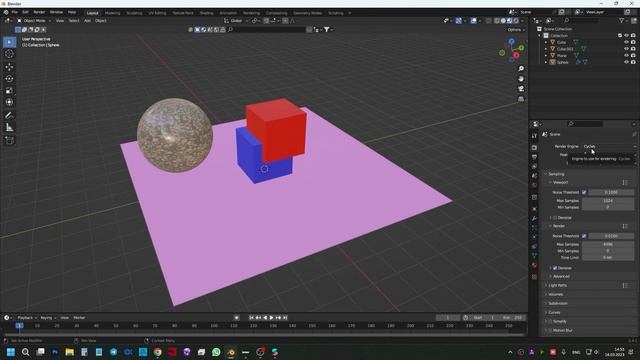Screen dimensions: 640x360
Task: Switch to Wireframe viewport shading
Action: pos(497,20)
